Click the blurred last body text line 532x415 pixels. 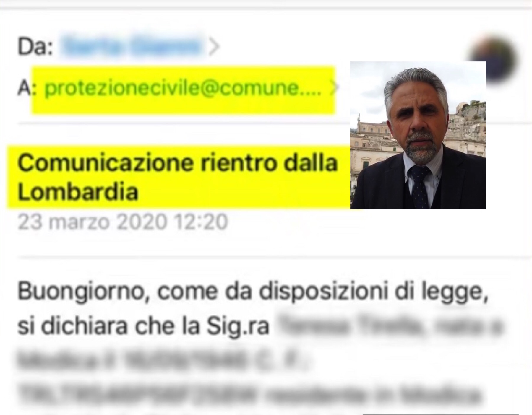(248, 394)
